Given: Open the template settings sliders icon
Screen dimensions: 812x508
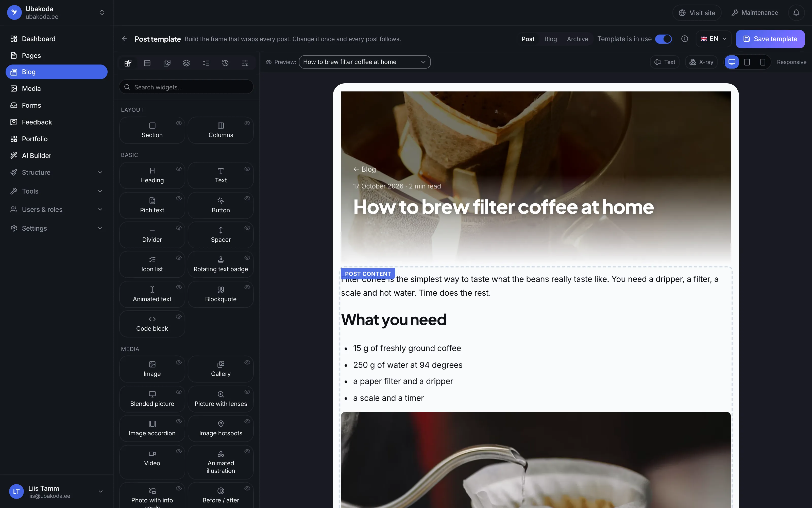Looking at the screenshot, I should click(245, 63).
